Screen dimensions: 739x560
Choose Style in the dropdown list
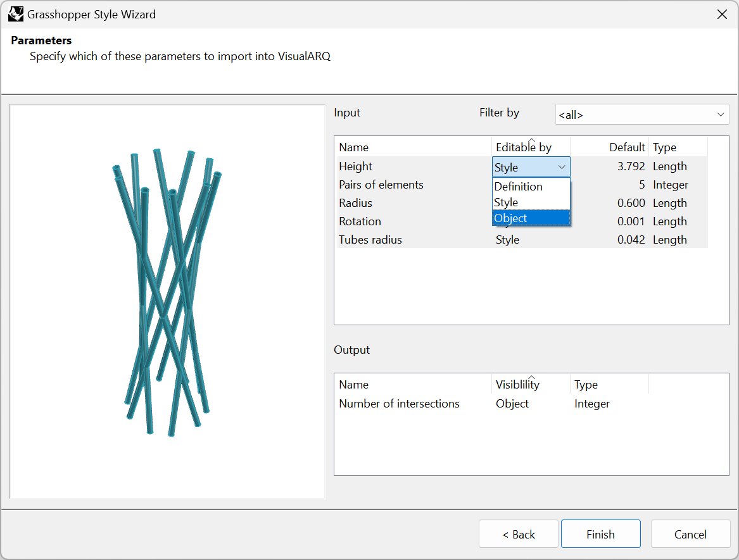click(531, 202)
